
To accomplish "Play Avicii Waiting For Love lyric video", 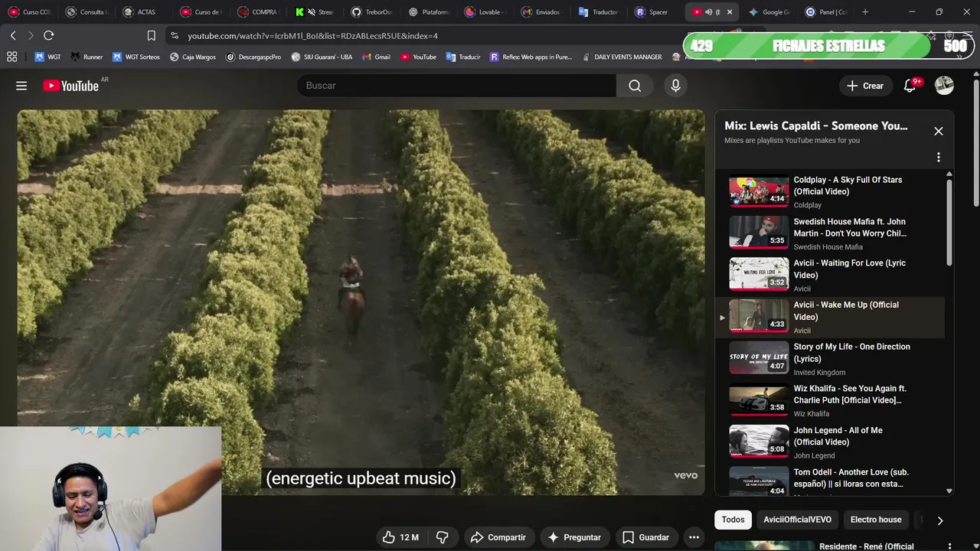I will pos(830,275).
